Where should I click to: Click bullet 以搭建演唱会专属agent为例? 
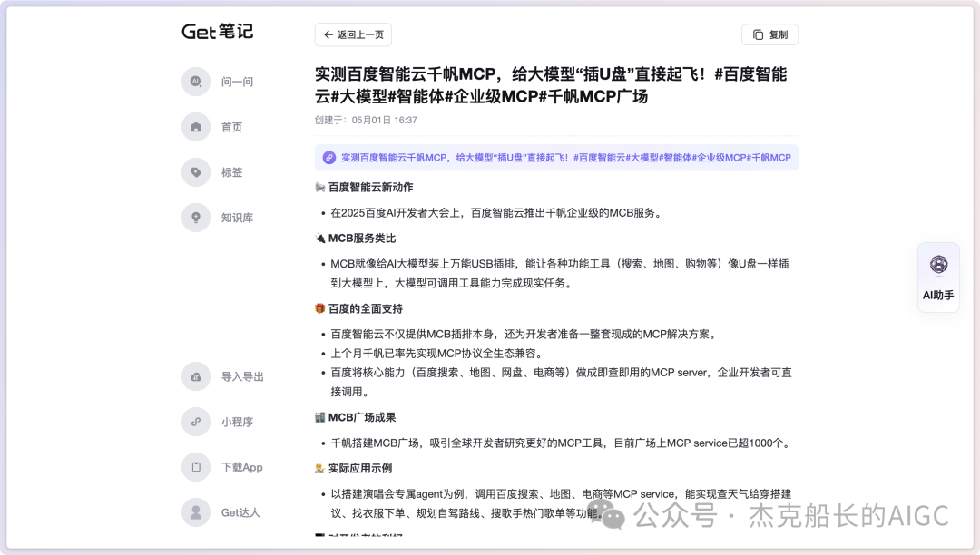[561, 504]
